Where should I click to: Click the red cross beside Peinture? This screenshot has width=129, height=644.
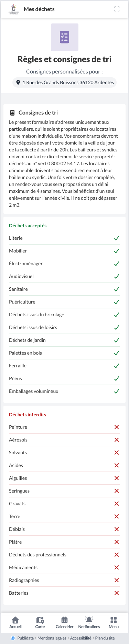[117, 427]
